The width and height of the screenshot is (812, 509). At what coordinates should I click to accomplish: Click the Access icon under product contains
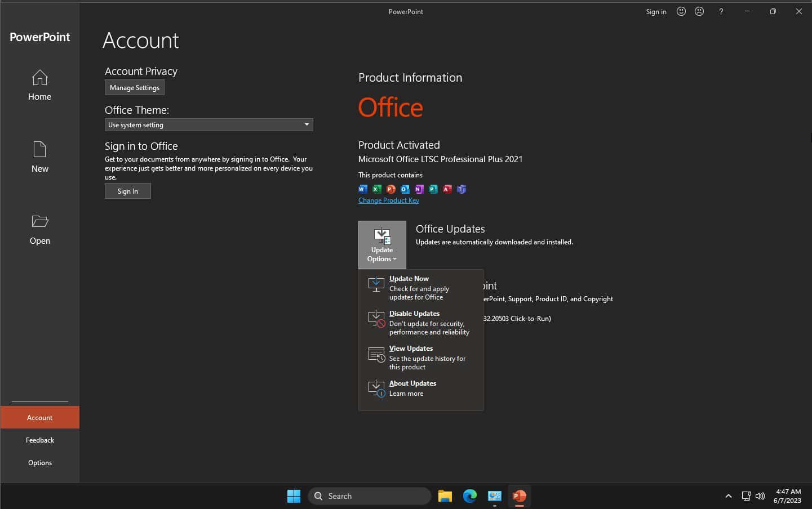coord(447,189)
